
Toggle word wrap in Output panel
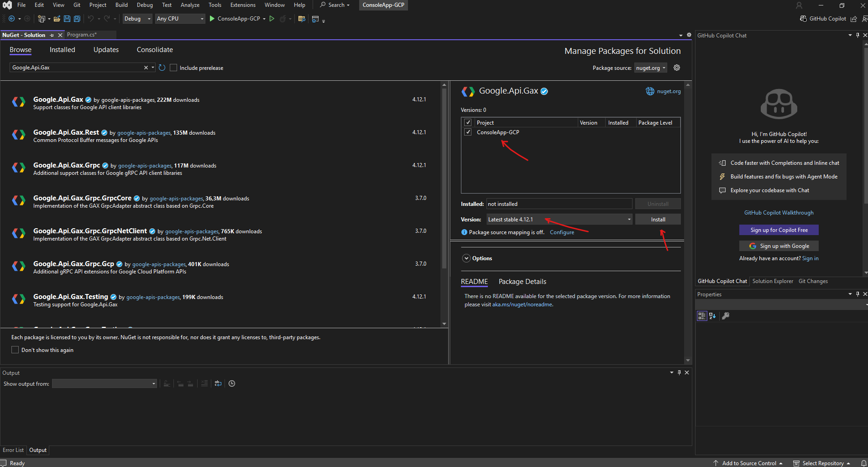218,383
